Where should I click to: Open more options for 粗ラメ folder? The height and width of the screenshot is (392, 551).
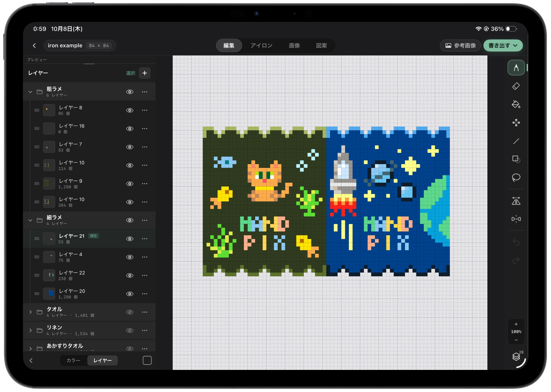point(145,92)
